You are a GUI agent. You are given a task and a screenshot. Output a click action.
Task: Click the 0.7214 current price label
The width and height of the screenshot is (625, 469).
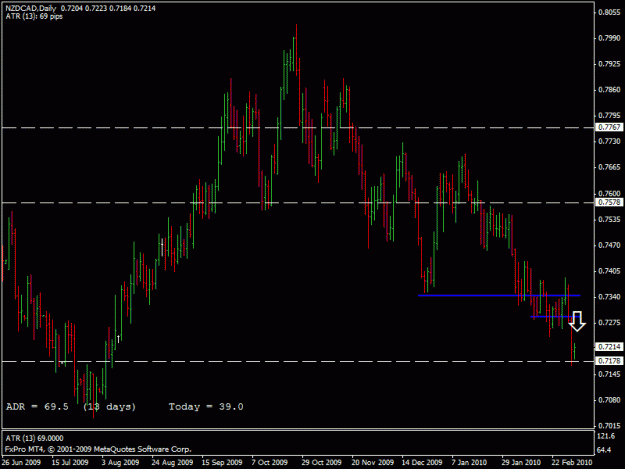pos(609,347)
